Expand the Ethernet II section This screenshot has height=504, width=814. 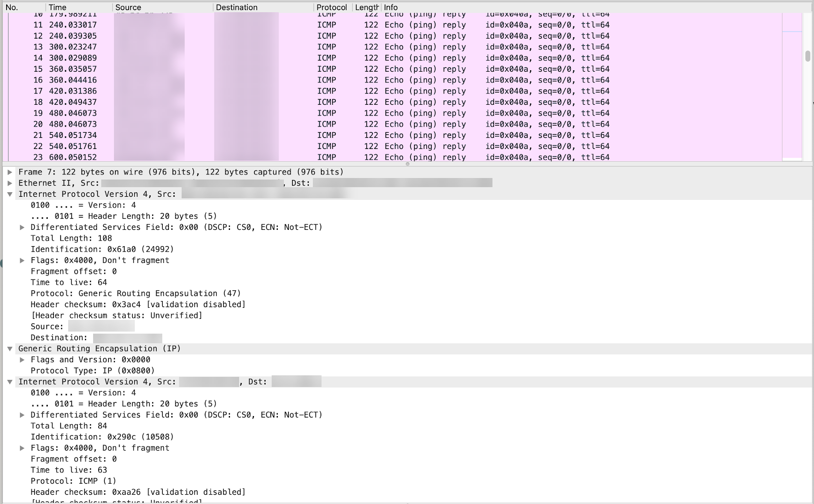tap(9, 183)
